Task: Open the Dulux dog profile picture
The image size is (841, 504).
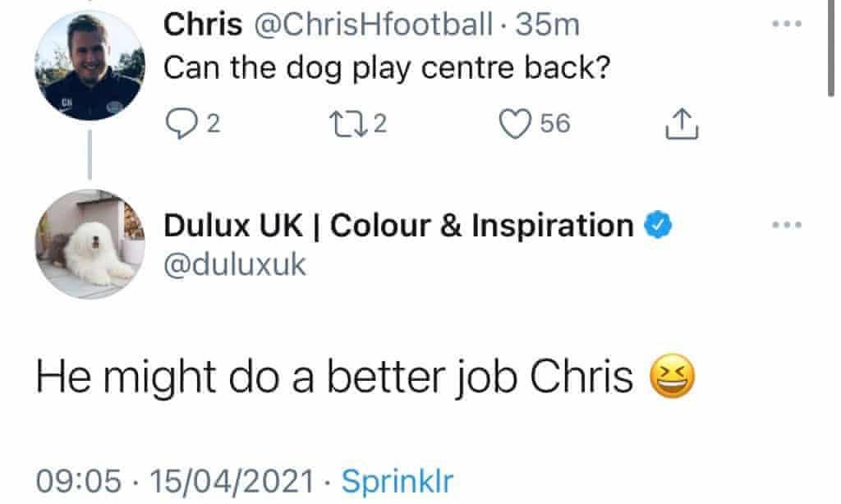Action: 90,243
